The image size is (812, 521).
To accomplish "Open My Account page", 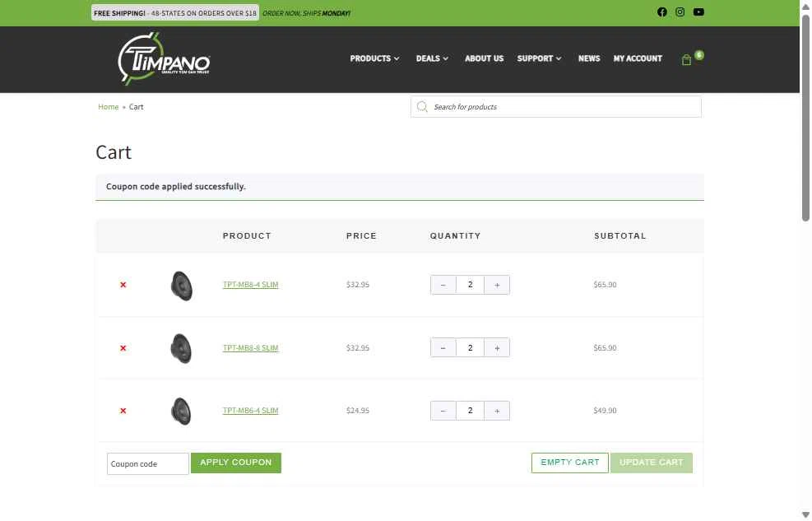I will point(638,58).
